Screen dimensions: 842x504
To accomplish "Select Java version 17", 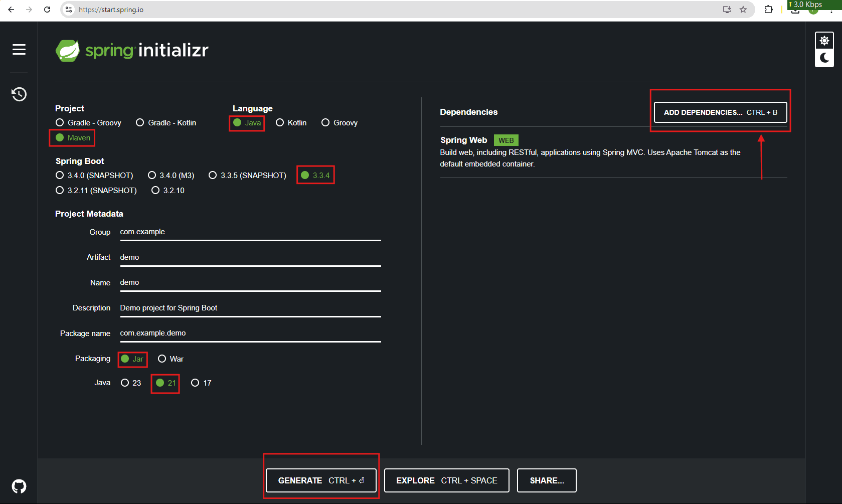I will pos(201,383).
